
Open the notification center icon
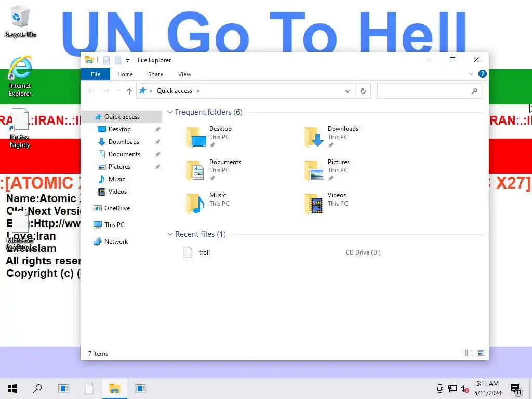point(515,389)
